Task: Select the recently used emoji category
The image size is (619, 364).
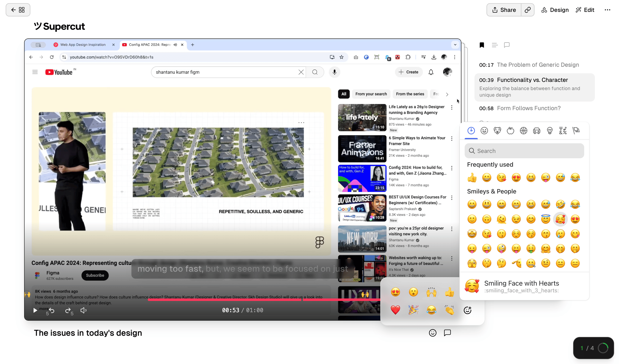Action: coord(471,131)
